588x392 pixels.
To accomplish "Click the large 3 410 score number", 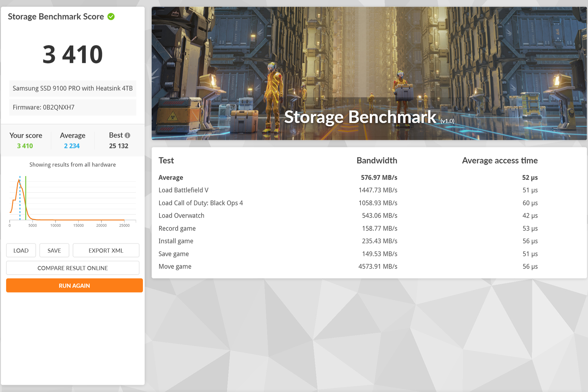I will (x=73, y=54).
